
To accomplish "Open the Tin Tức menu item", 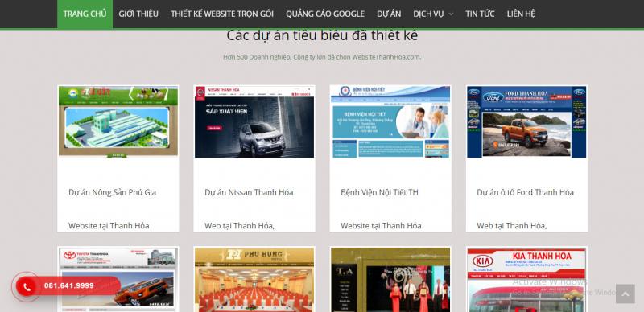I will point(480,14).
